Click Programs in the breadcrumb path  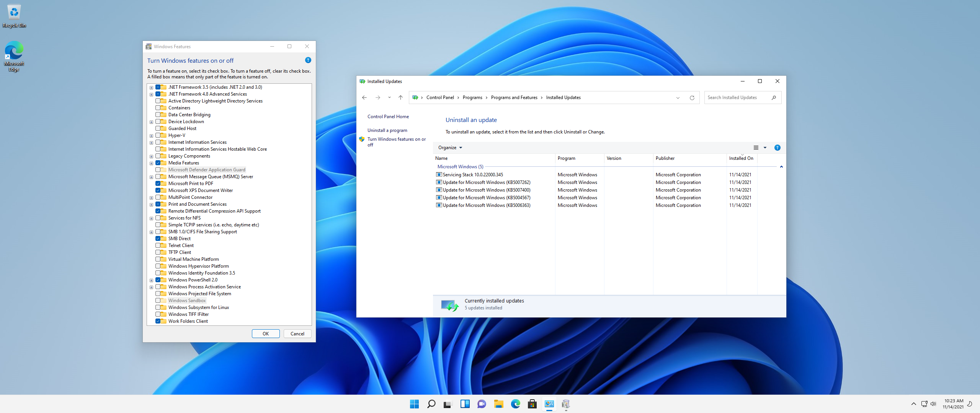pyautogui.click(x=472, y=98)
